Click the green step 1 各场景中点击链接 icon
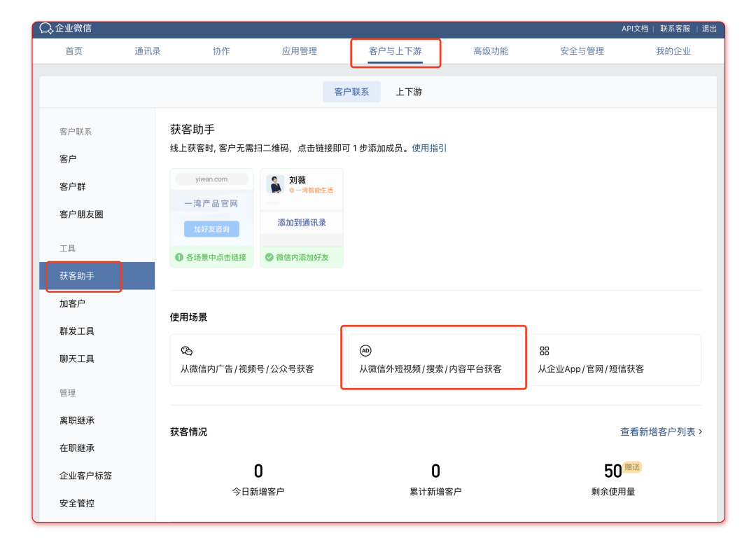 (178, 257)
